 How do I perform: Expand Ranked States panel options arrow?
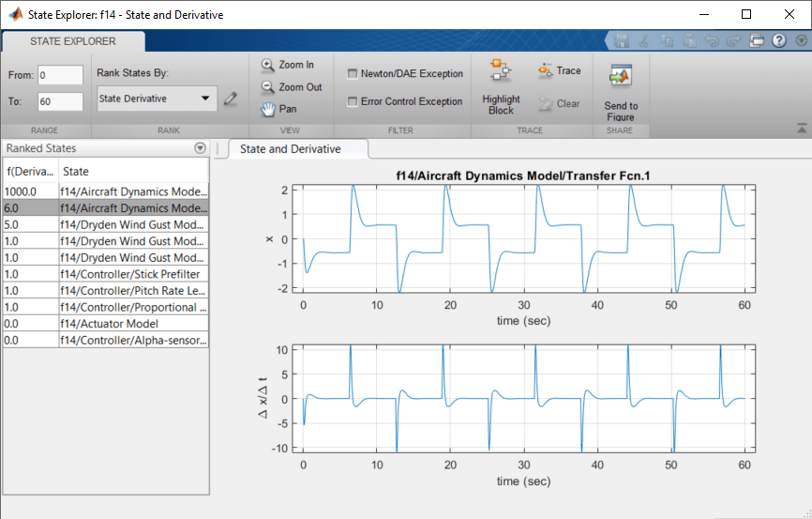point(200,148)
